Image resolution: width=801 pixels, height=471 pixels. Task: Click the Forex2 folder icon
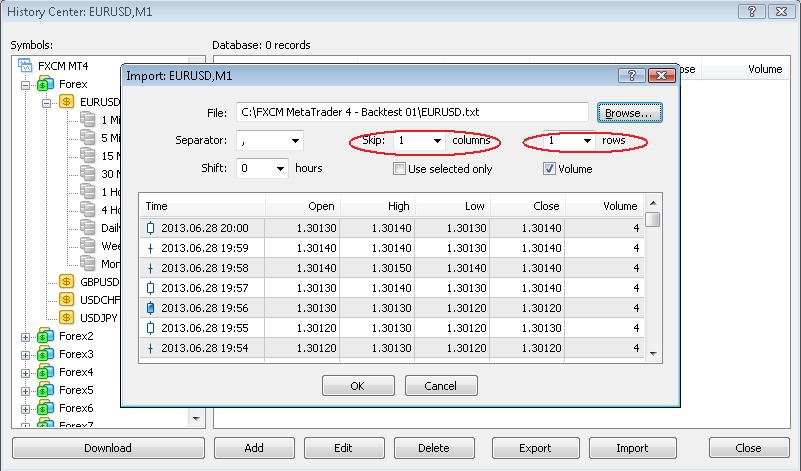(45, 337)
